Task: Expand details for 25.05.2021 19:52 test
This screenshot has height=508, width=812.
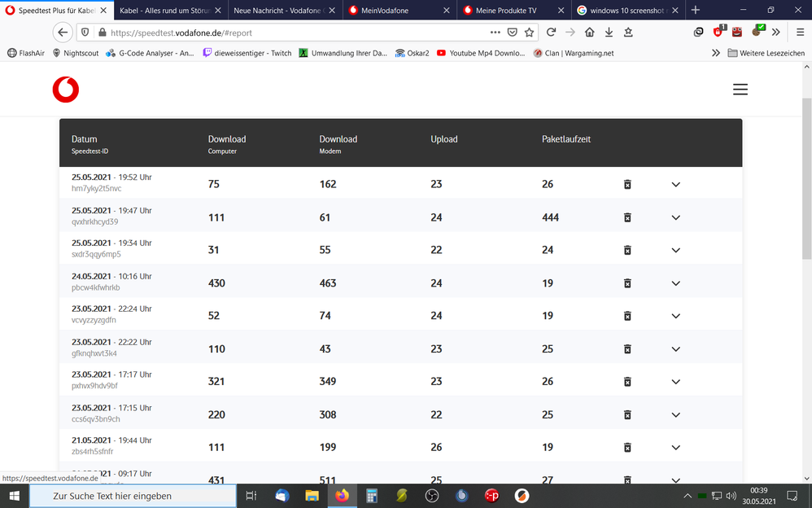Action: [676, 185]
